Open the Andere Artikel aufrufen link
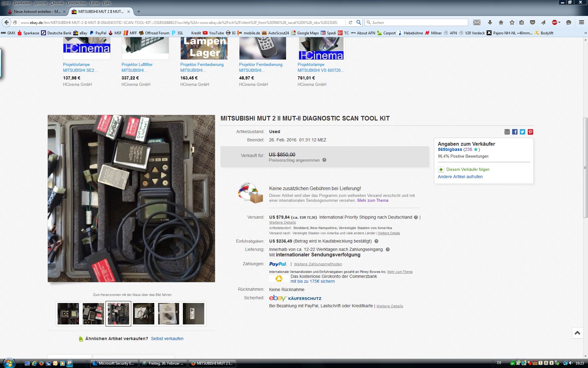This screenshot has height=368, width=588. (460, 177)
